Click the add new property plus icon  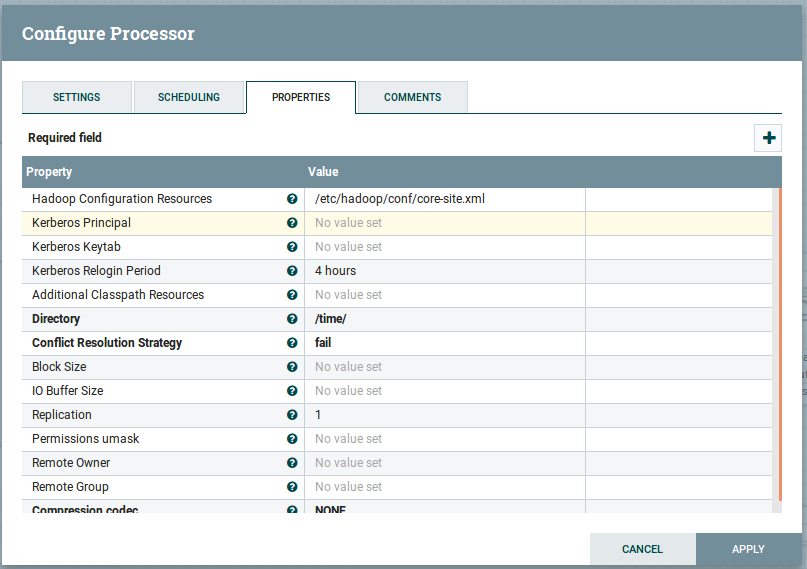768,139
